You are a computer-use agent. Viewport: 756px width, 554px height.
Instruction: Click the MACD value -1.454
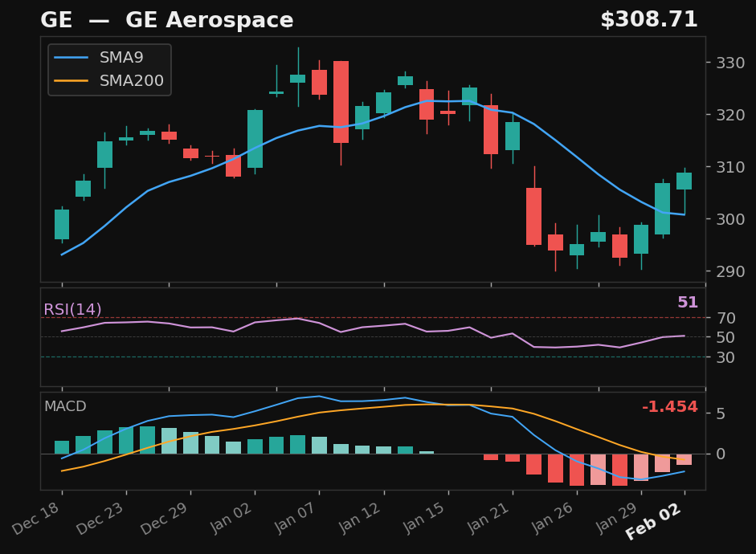coord(670,407)
